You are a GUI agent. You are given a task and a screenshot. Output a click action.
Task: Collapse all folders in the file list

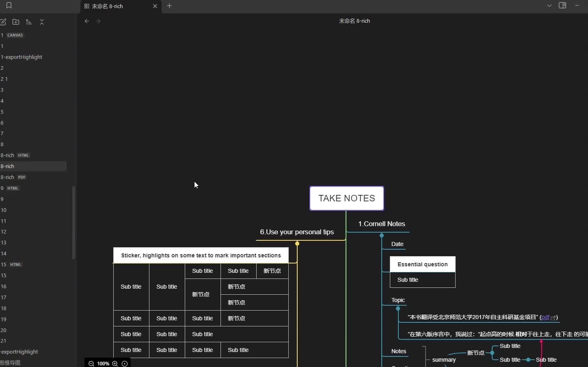tap(42, 22)
